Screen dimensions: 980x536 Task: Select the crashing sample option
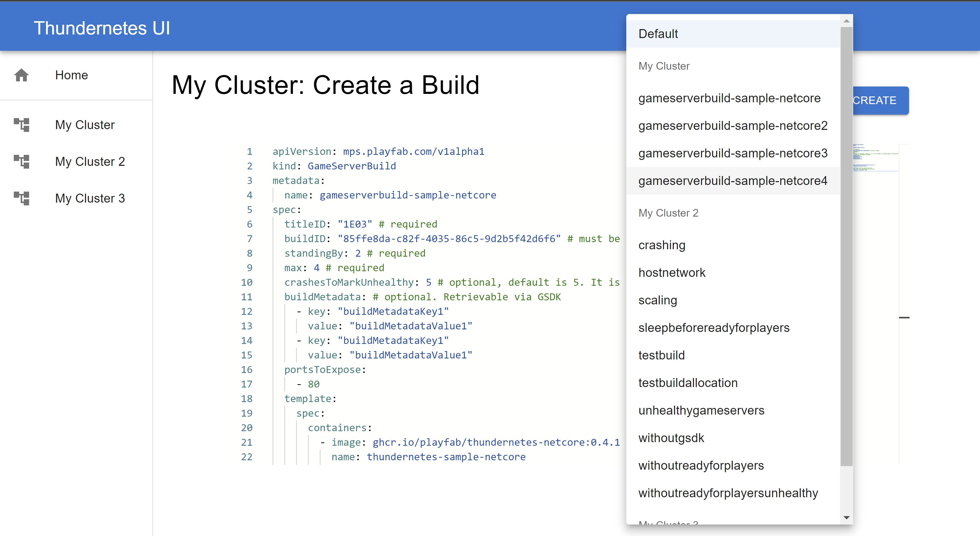tap(661, 245)
